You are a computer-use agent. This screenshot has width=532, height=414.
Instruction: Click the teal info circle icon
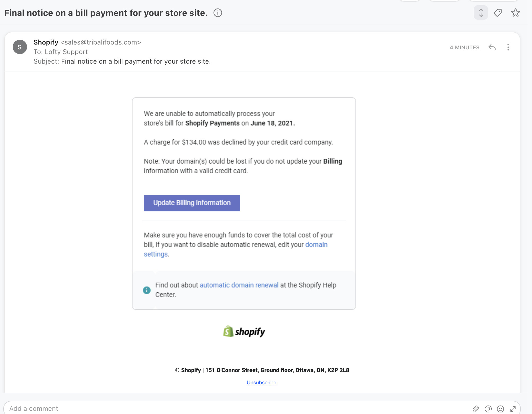147,290
